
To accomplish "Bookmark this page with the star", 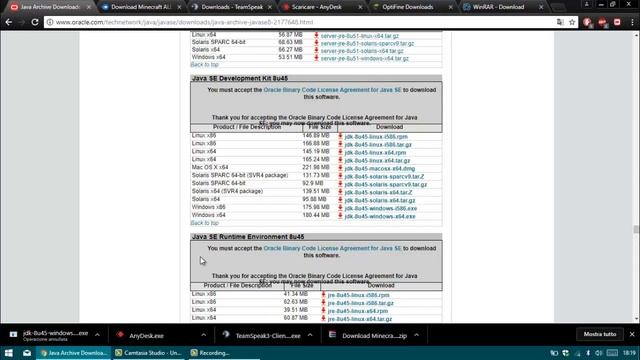I will point(572,22).
